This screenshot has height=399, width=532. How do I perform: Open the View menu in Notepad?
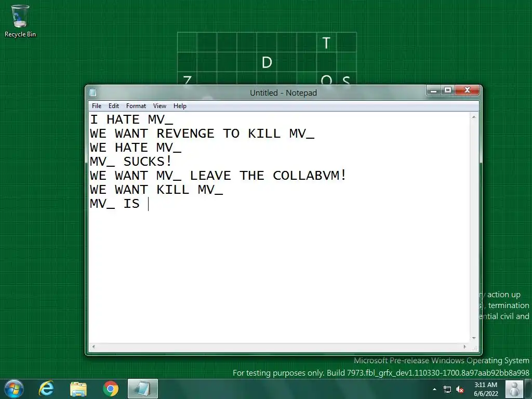[x=159, y=106]
